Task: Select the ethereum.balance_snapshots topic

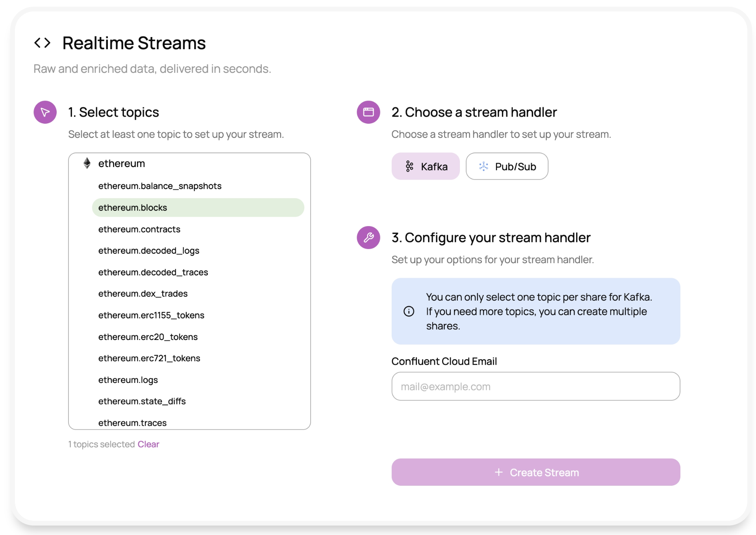Action: coord(159,186)
